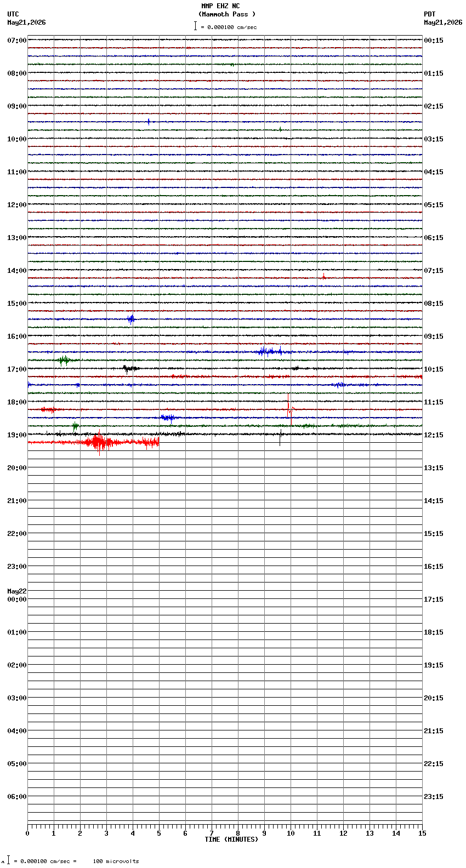Click the '0' tick label on the minutes axis
Image resolution: width=466 pixels, height=868 pixels.
coord(27,833)
